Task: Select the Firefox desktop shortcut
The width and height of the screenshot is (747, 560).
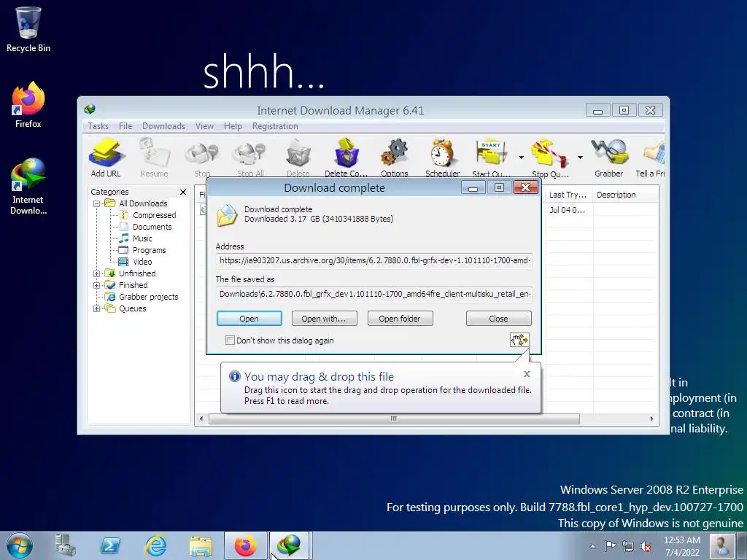Action: (x=28, y=105)
